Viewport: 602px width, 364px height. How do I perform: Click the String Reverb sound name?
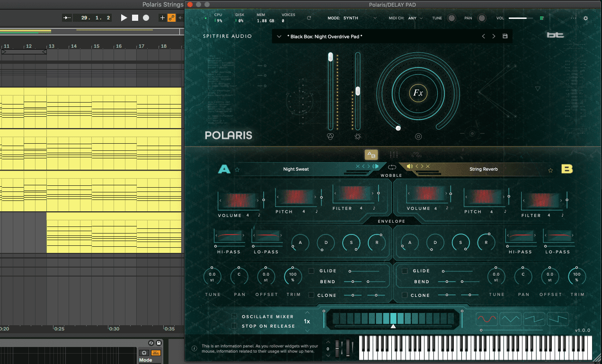pos(483,169)
